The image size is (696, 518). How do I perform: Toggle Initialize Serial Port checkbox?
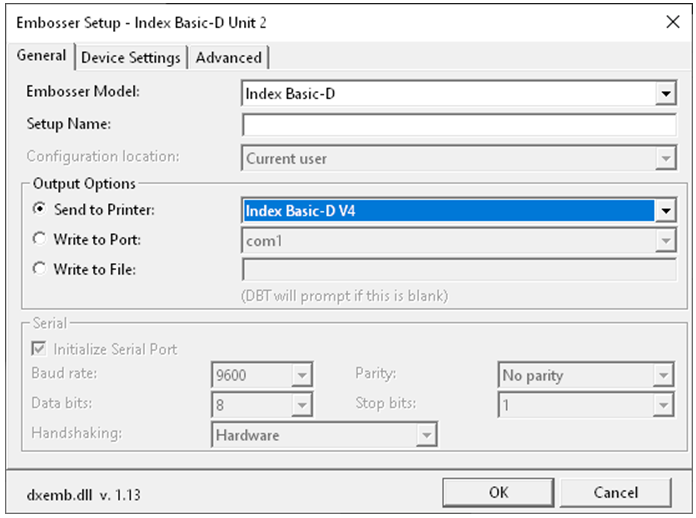39,349
